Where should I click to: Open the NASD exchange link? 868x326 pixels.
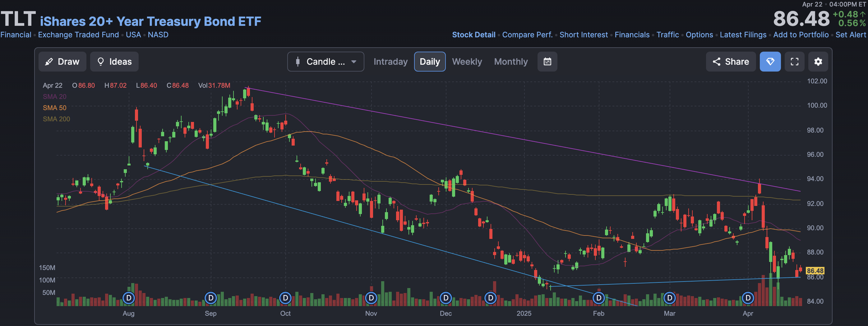pyautogui.click(x=158, y=35)
